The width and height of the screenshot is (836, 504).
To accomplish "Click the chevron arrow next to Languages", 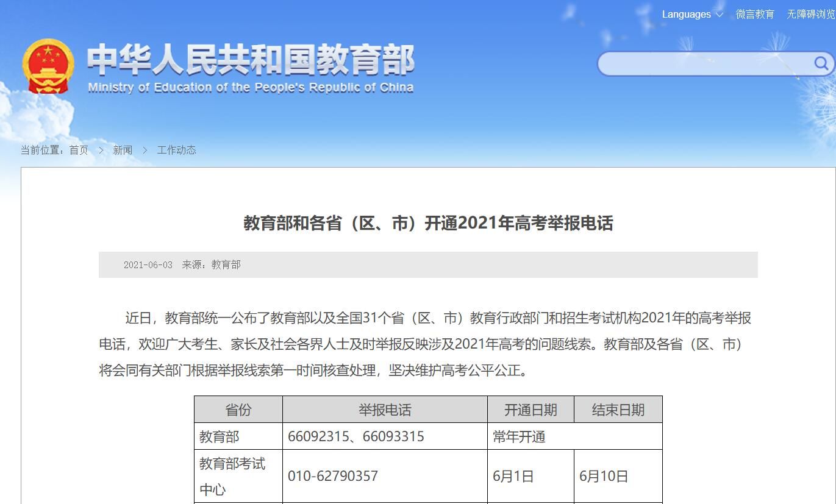I will pos(720,15).
